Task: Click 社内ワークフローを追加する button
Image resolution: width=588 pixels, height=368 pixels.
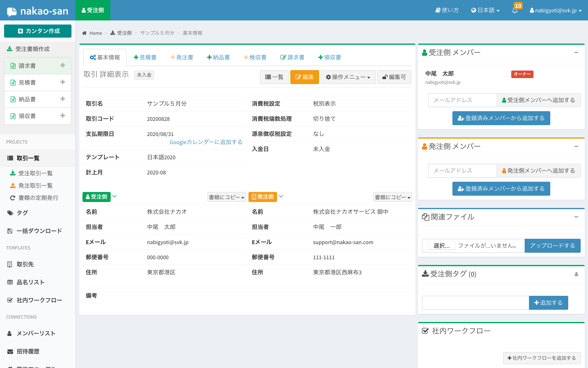Action: 542,358
